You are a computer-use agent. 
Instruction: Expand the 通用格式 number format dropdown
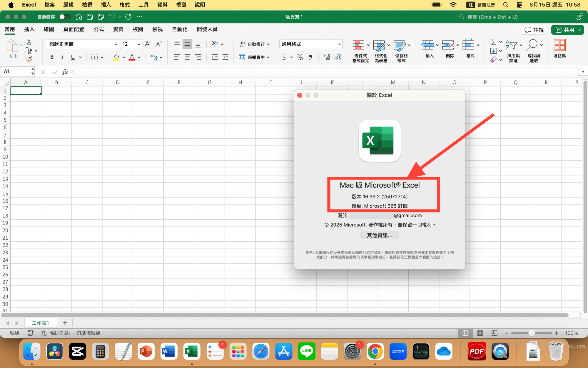(x=339, y=44)
